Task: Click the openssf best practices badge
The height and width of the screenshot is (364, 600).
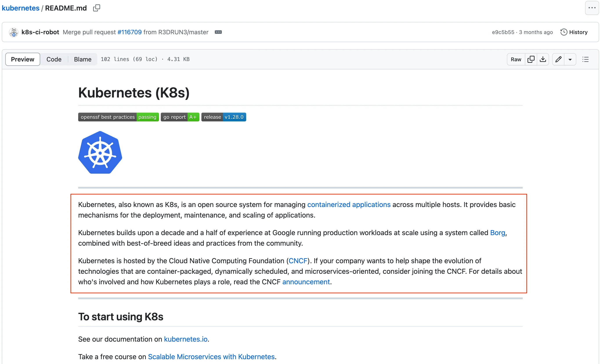Action: 118,117
